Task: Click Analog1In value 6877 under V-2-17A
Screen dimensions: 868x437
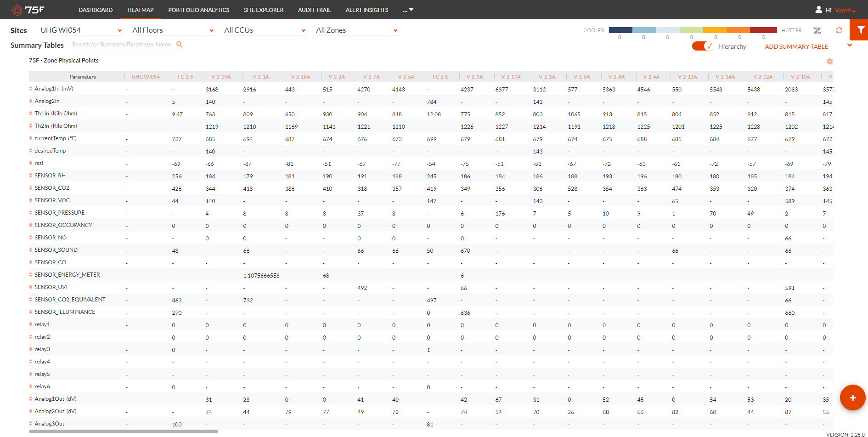Action: tap(502, 90)
